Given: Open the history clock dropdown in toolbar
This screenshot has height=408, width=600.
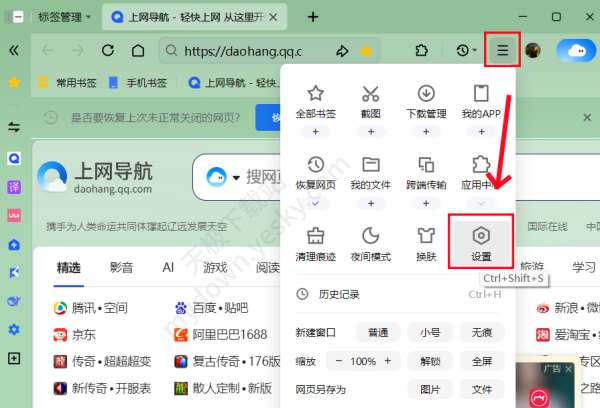Looking at the screenshot, I should (465, 50).
